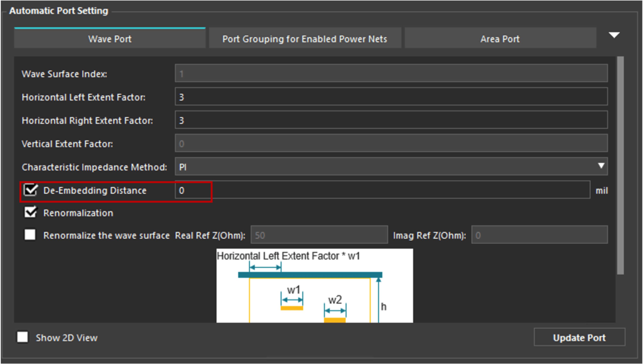Open Port Grouping for Enabled Power Nets tab
The image size is (643, 364).
point(305,39)
